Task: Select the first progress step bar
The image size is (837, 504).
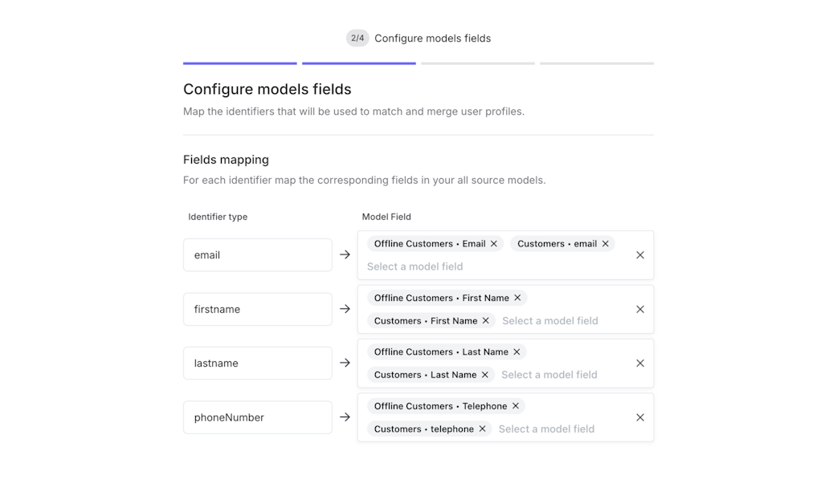Action: (239, 63)
